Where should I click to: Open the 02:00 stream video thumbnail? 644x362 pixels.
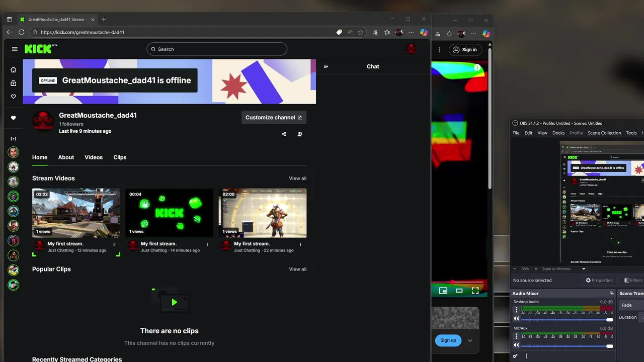263,213
